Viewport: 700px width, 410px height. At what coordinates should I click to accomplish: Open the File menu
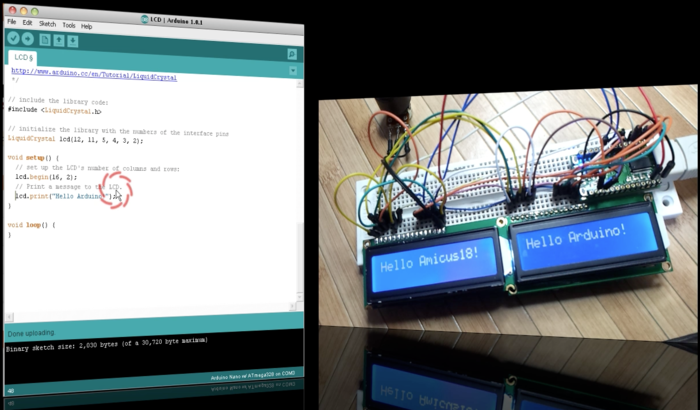(12, 22)
